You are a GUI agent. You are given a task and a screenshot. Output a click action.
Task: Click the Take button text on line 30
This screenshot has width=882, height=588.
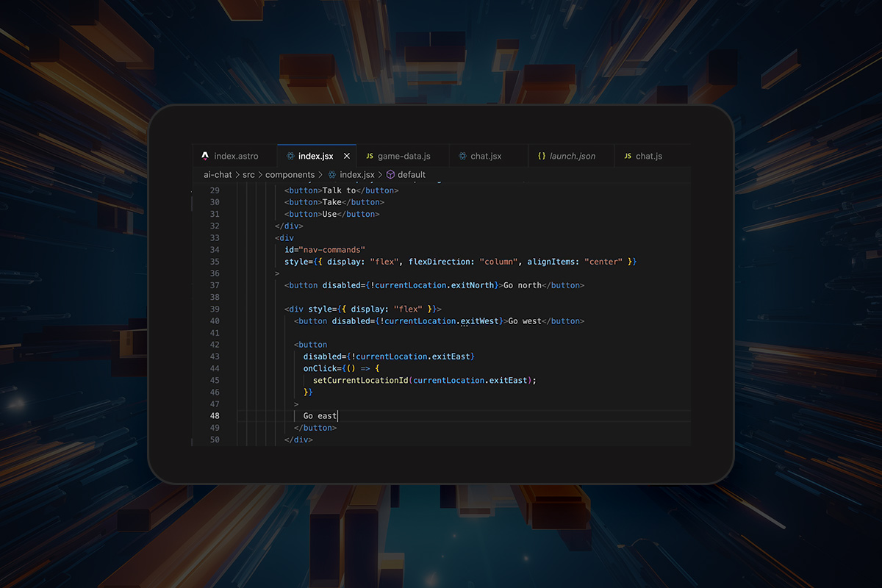click(x=331, y=202)
